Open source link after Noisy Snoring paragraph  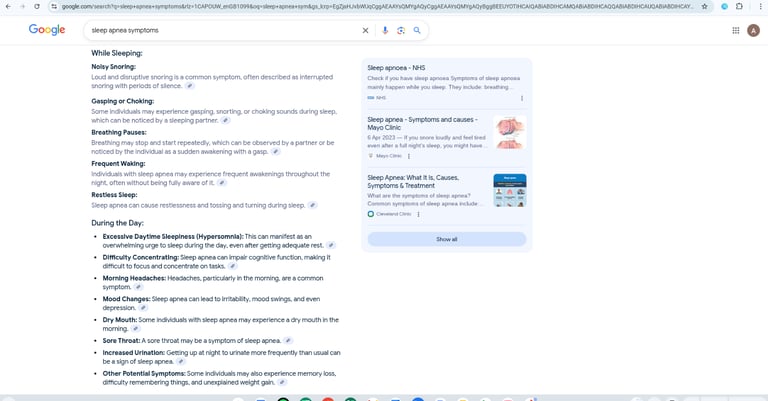click(x=190, y=86)
